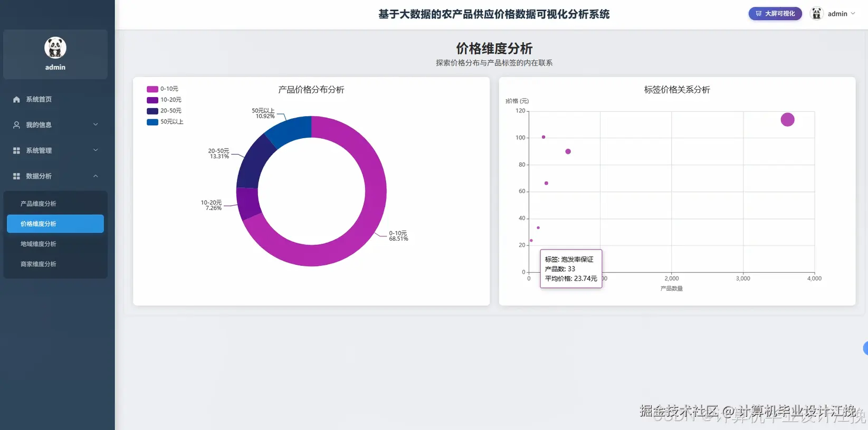Toggle the 20-50元 legend swatch
The width and height of the screenshot is (868, 430).
[152, 111]
